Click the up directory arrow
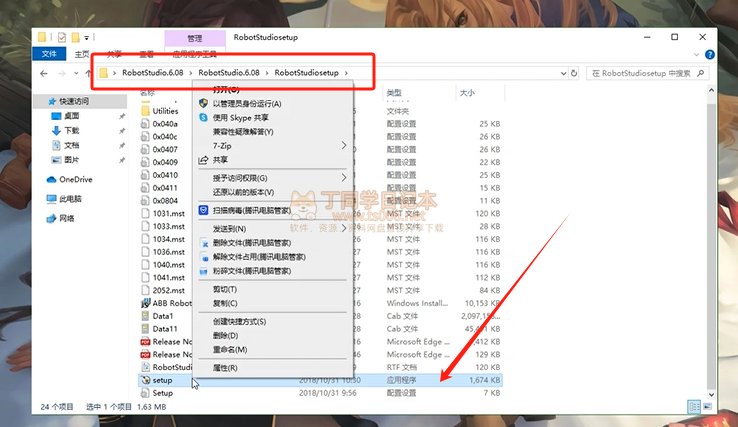 click(86, 73)
